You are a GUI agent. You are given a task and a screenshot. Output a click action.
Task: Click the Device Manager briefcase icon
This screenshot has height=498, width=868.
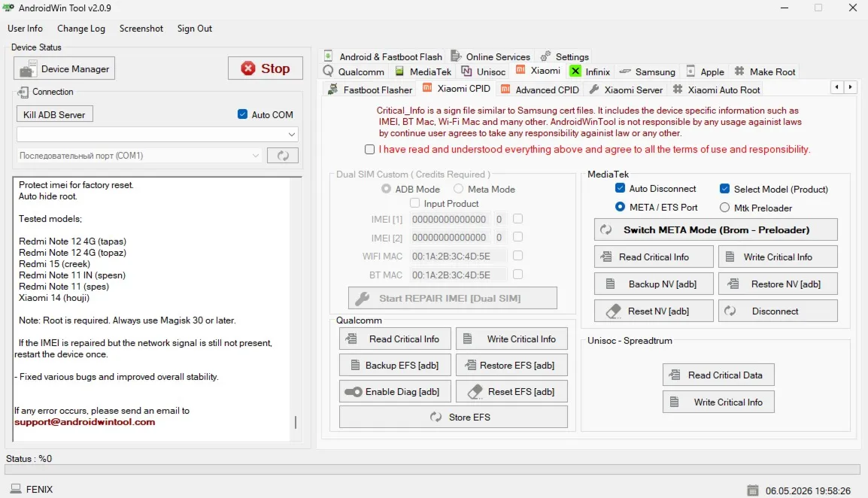pos(28,69)
